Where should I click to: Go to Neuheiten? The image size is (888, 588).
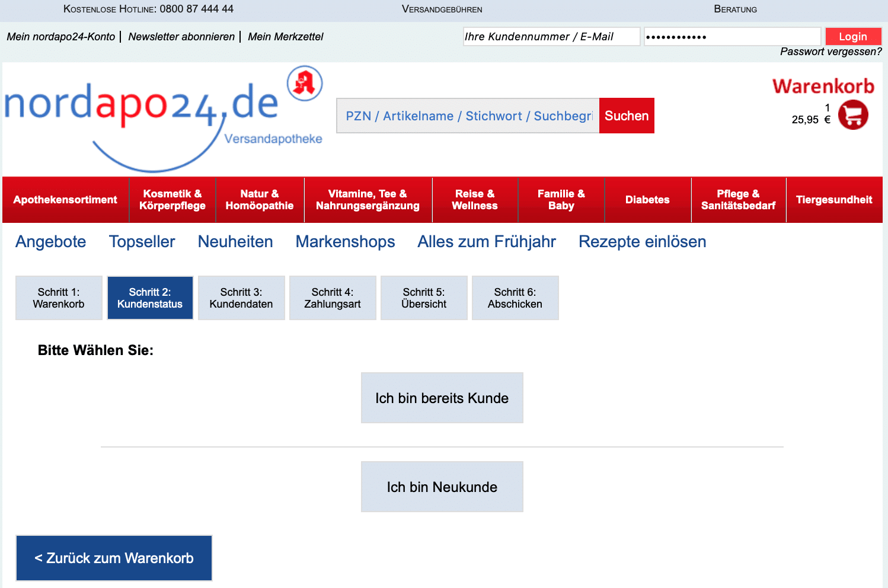[x=235, y=242]
